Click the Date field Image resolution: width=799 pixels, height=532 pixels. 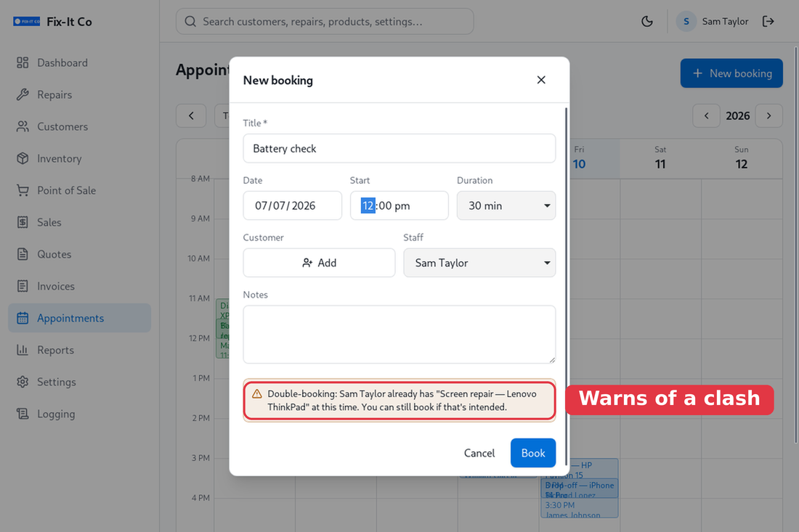[x=293, y=205]
